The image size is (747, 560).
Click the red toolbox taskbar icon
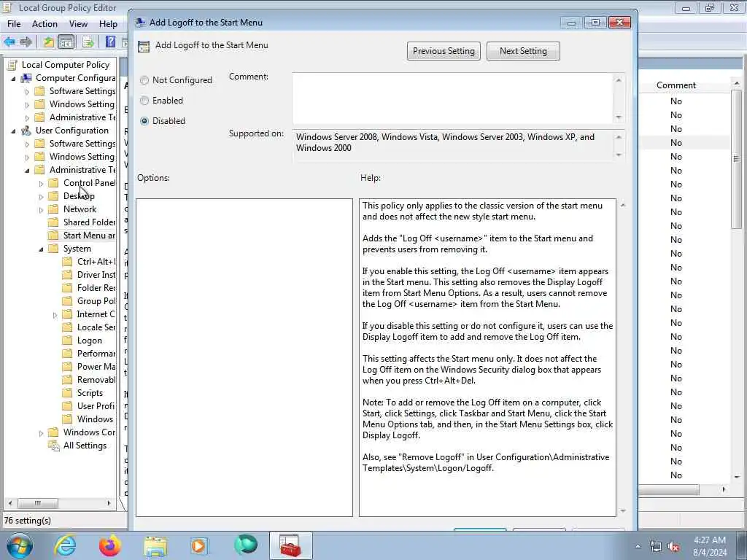[290, 545]
